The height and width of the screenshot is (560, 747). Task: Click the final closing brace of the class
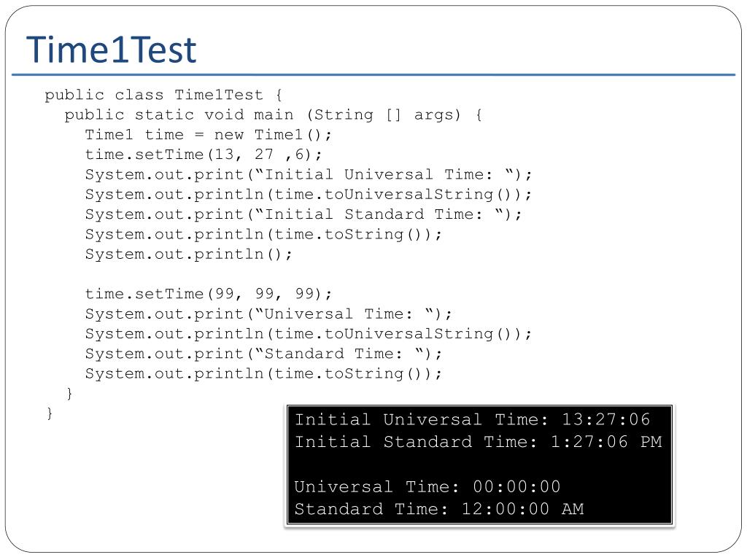[x=50, y=413]
